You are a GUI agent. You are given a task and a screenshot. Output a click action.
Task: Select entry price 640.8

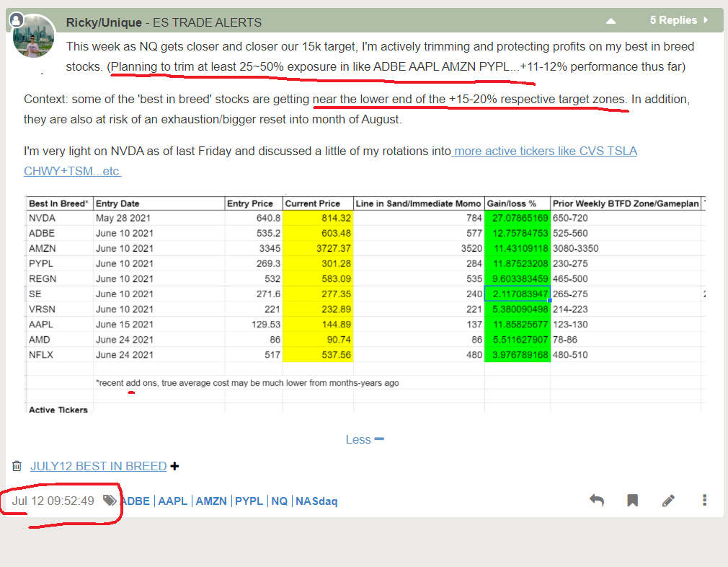(x=254, y=218)
